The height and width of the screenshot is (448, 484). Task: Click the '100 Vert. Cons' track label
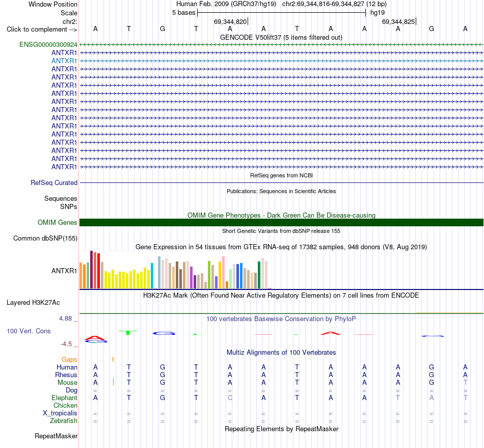click(x=29, y=331)
